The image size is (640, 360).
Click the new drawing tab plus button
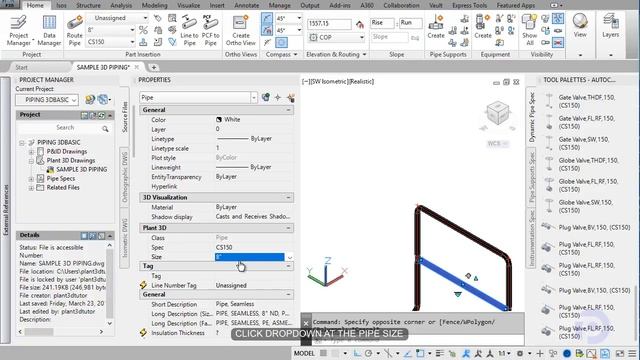154,67
